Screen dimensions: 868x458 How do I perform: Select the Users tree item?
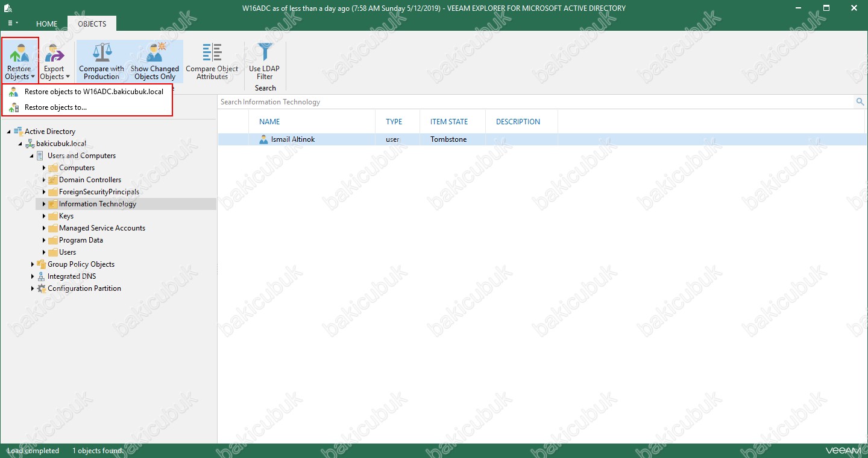[68, 252]
